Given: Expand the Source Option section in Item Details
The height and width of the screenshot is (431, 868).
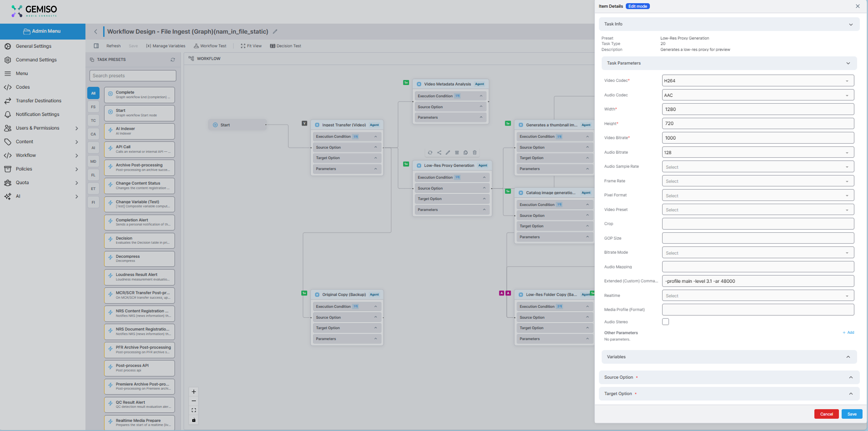Looking at the screenshot, I should tap(729, 377).
